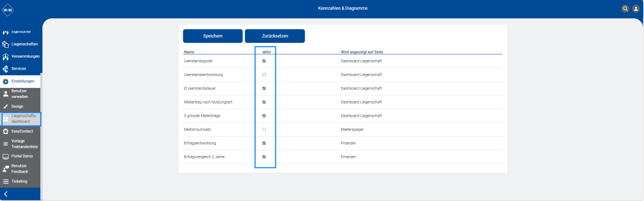Click the Name column header
644x201 pixels.
click(x=189, y=52)
